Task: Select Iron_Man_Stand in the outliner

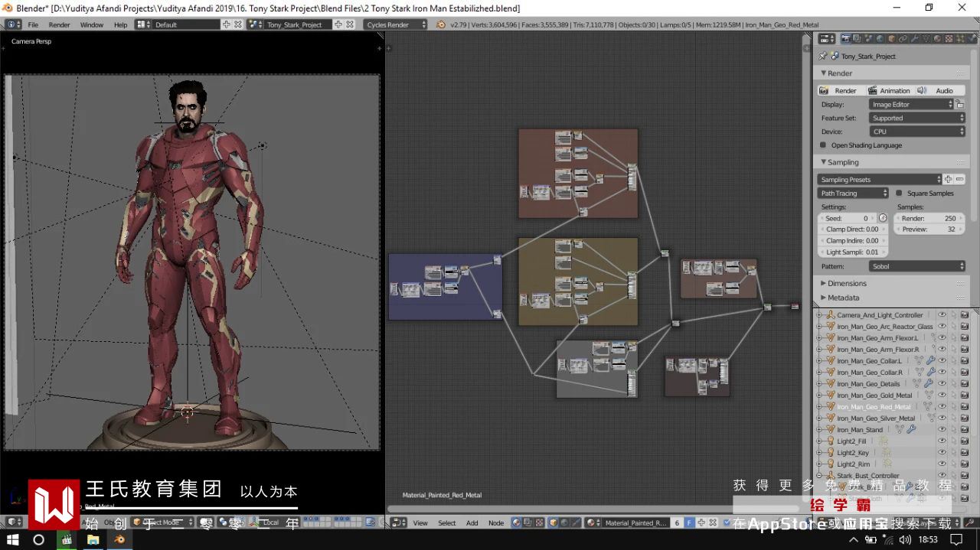Action: click(860, 430)
